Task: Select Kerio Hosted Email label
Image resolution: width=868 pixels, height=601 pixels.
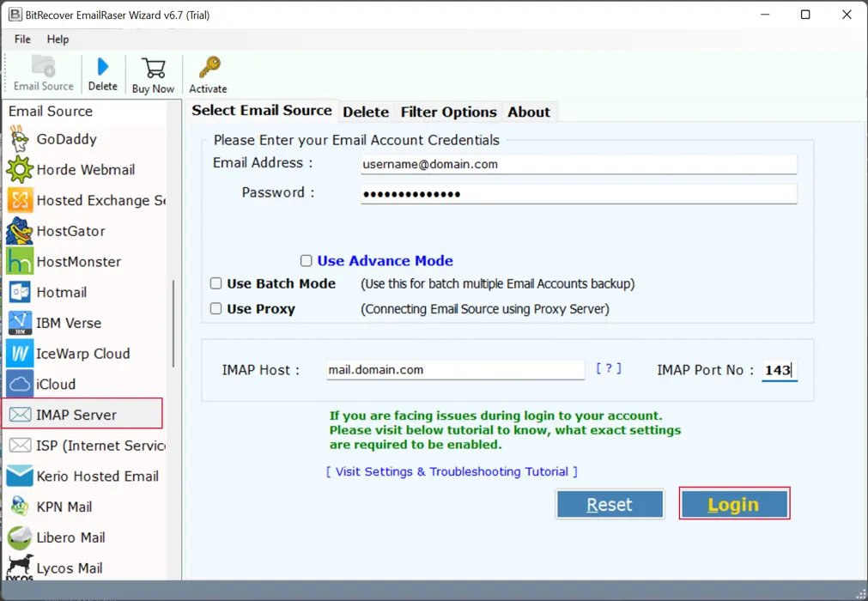Action: coord(97,476)
